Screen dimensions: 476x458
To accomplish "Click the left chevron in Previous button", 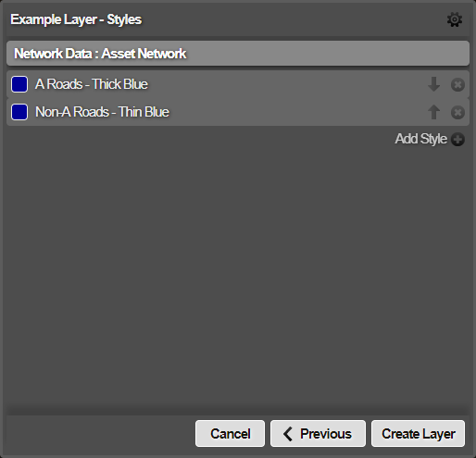I will (x=288, y=434).
